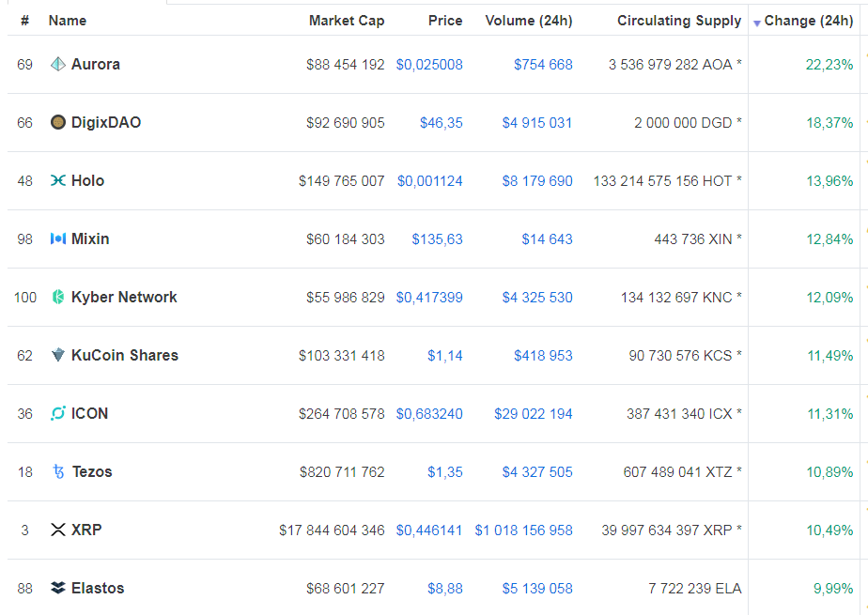Click KuCoin Shares volume $418 953
Image resolution: width=868 pixels, height=615 pixels.
[543, 356]
